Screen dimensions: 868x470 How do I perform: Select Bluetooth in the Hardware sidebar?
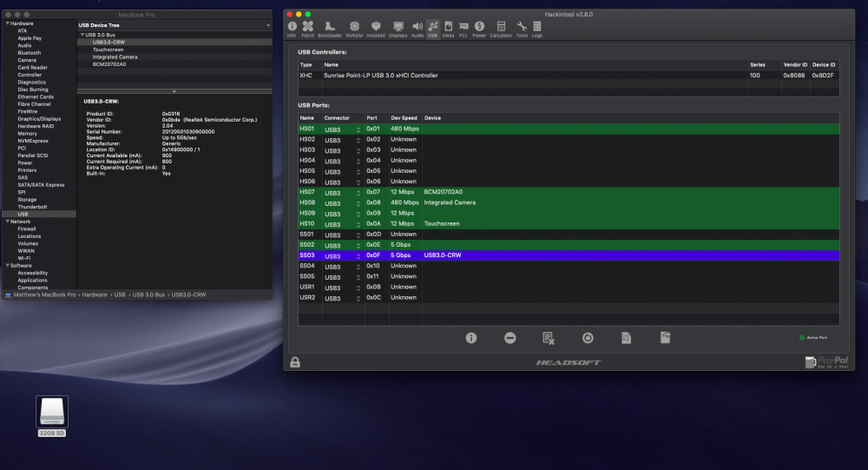[29, 53]
